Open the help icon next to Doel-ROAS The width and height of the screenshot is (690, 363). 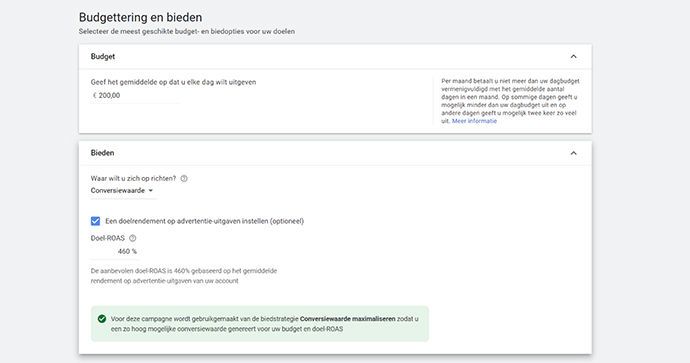tap(132, 238)
